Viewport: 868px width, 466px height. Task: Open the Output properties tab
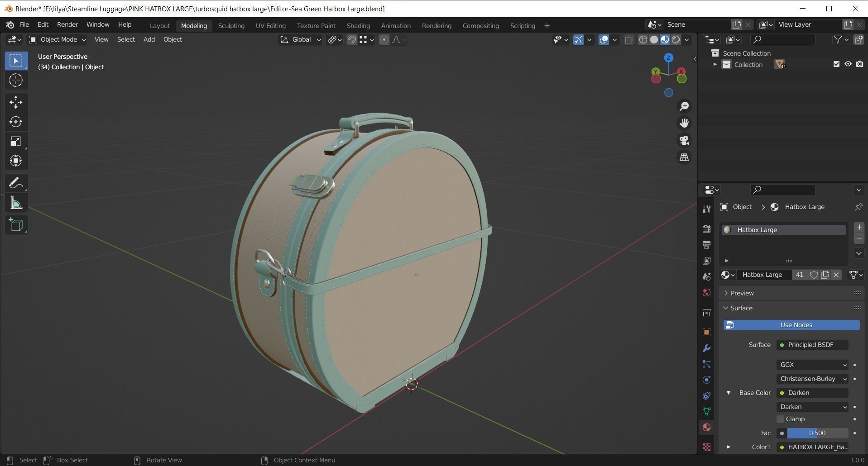pyautogui.click(x=706, y=245)
